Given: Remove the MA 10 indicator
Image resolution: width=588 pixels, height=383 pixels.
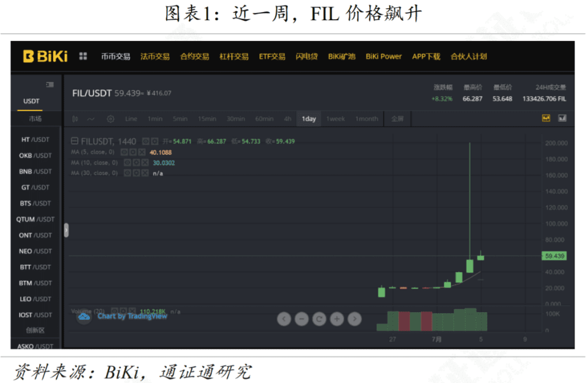Looking at the screenshot, I should click(x=145, y=162).
